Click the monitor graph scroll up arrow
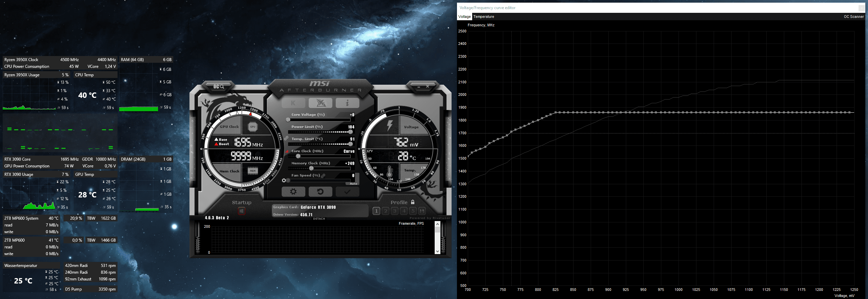 tap(438, 224)
